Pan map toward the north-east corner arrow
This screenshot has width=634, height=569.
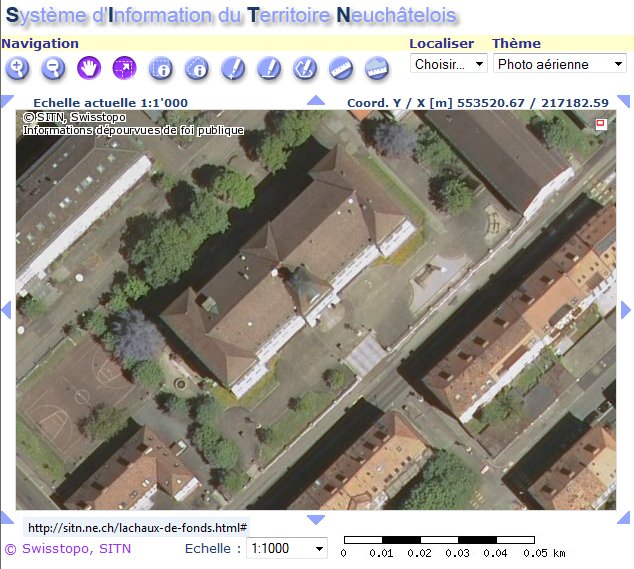click(x=624, y=101)
